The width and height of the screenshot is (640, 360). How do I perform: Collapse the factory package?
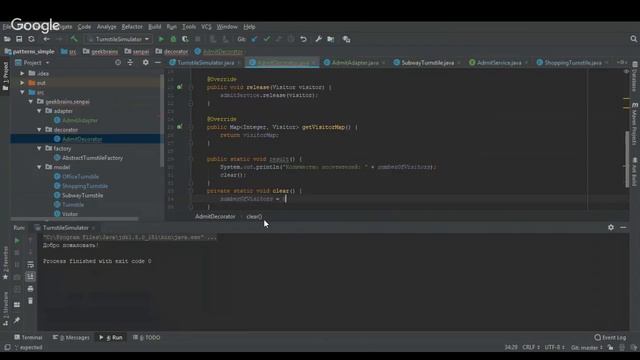[40, 149]
